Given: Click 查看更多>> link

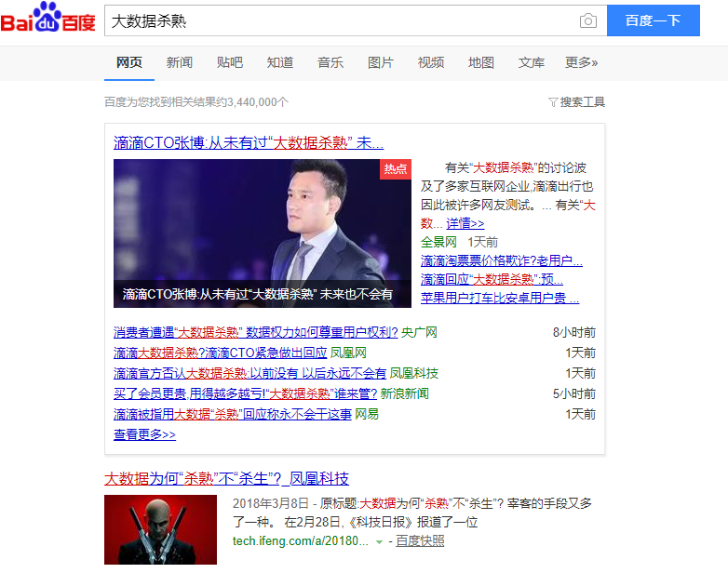Looking at the screenshot, I should [144, 434].
